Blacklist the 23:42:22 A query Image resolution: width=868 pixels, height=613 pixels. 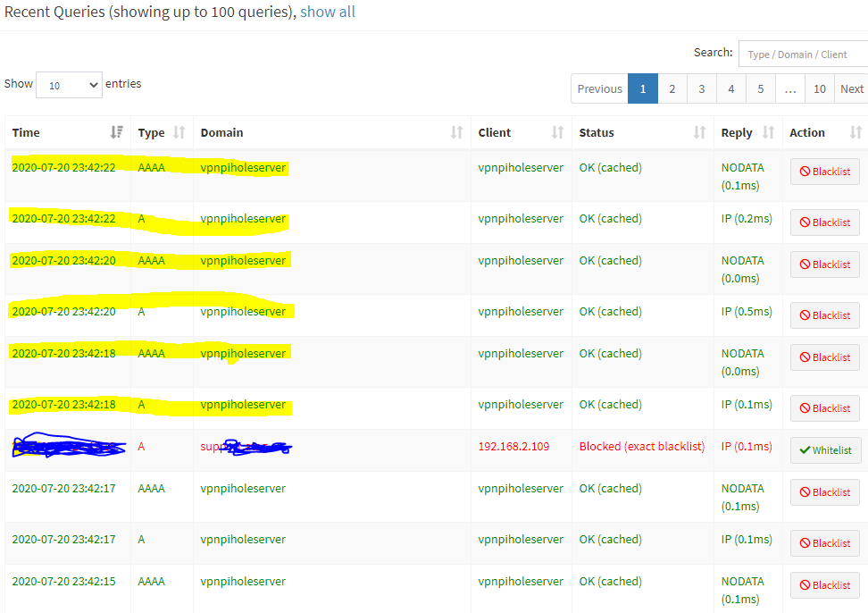[825, 223]
